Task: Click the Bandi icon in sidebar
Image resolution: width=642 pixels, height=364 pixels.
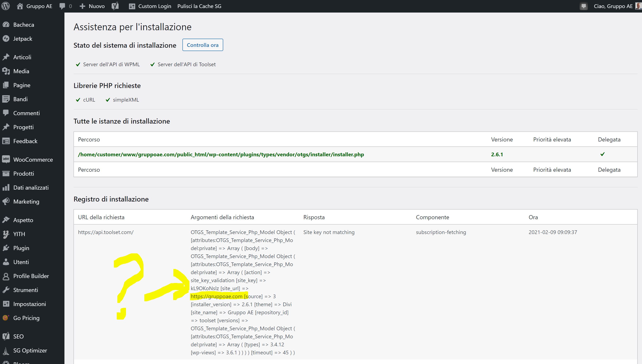Action: coord(6,99)
